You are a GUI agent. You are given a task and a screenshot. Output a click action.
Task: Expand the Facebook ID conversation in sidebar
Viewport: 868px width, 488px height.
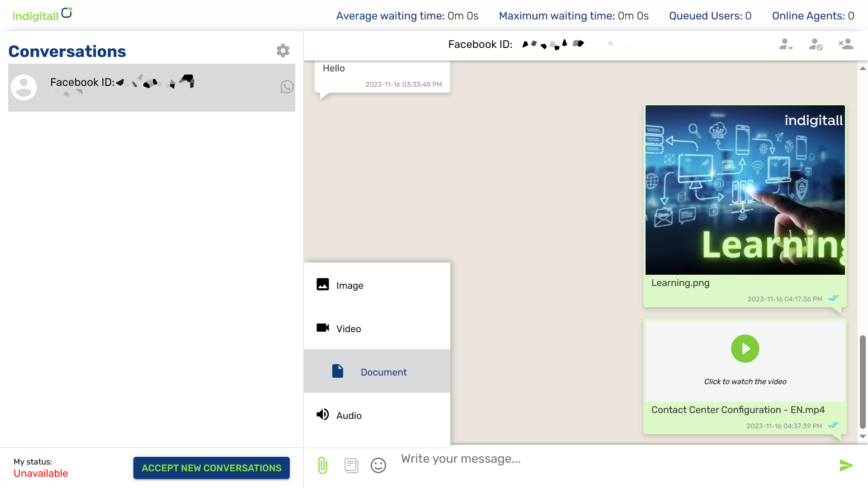click(151, 87)
